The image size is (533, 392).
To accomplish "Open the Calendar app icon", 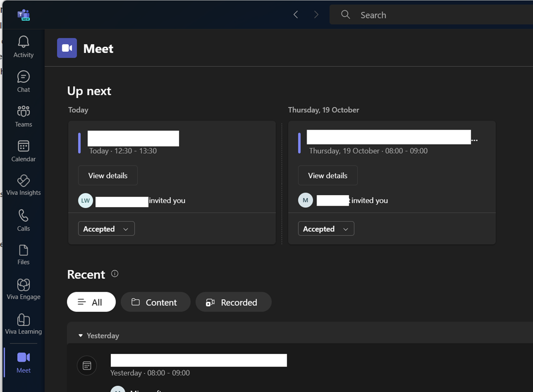I will (23, 146).
